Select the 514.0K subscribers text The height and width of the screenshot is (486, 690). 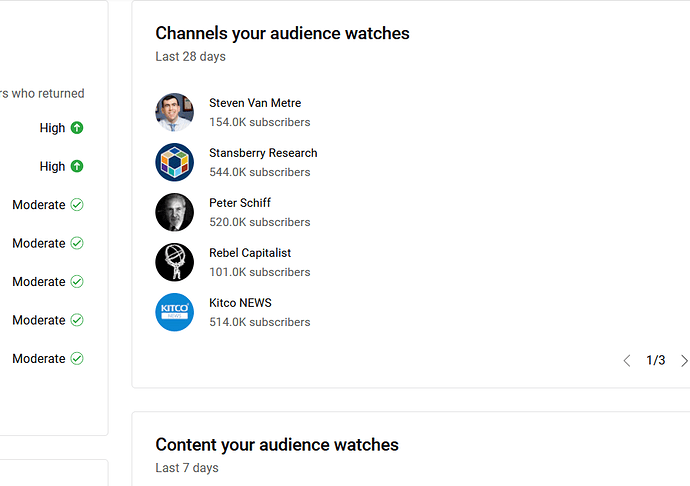(260, 322)
